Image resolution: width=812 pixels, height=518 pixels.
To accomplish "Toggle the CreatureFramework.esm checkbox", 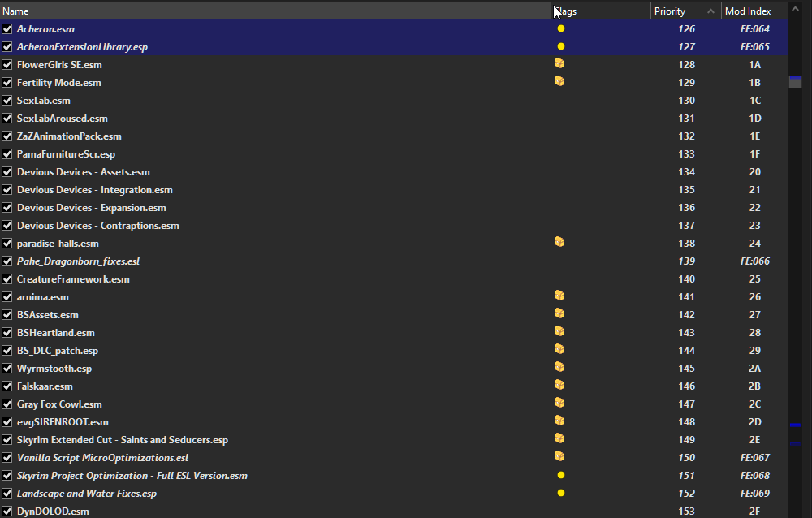I will coord(6,279).
